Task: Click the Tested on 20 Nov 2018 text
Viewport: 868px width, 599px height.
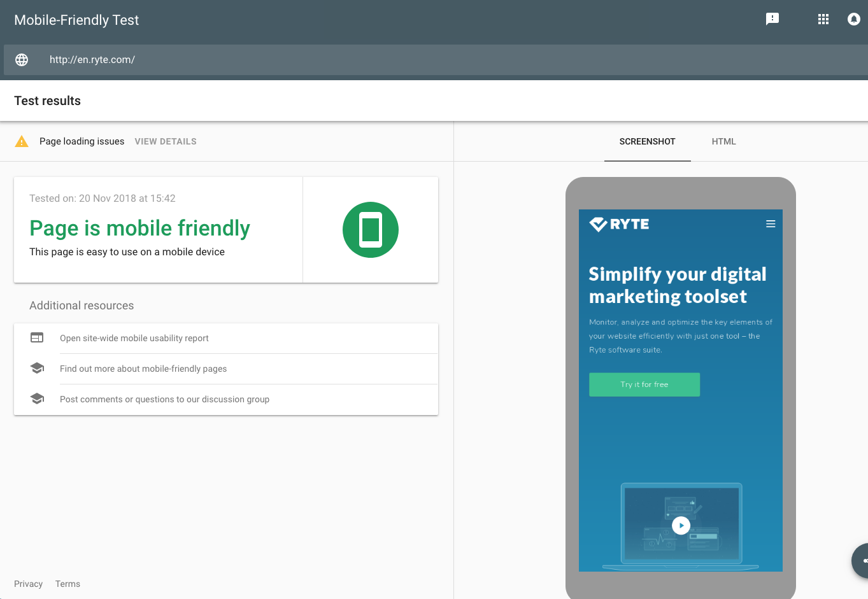Action: pyautogui.click(x=103, y=198)
